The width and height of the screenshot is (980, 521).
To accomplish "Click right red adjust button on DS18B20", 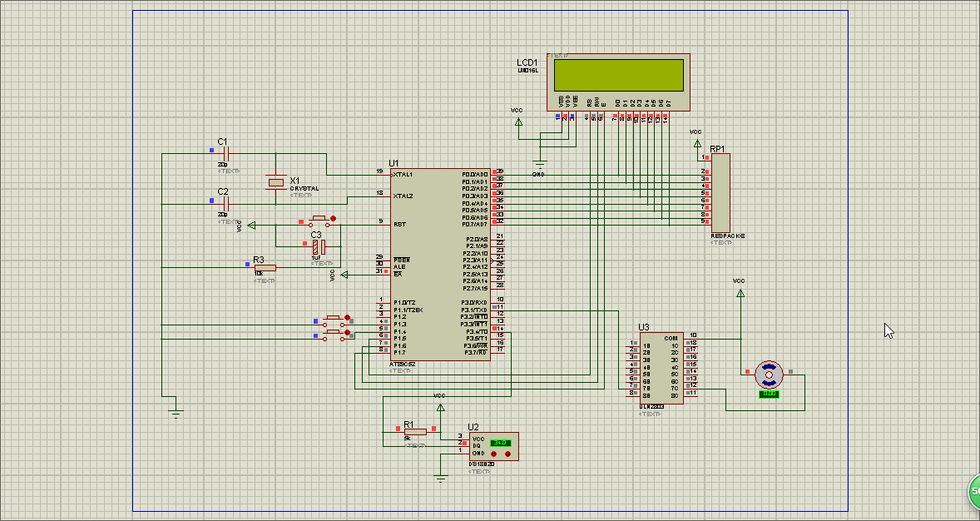I will pos(507,454).
